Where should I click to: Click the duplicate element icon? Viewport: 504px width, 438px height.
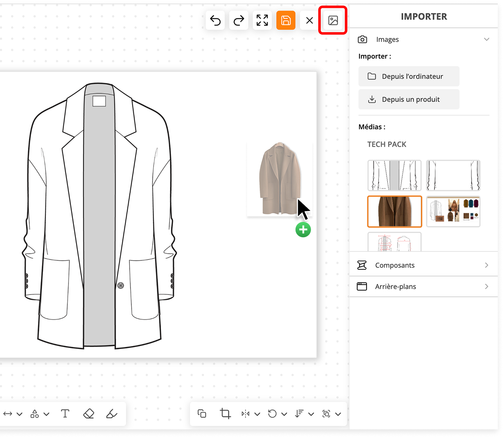(x=202, y=414)
